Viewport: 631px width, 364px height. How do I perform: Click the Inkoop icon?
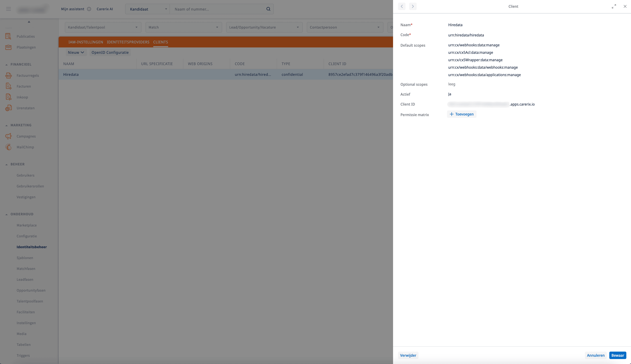(8, 97)
